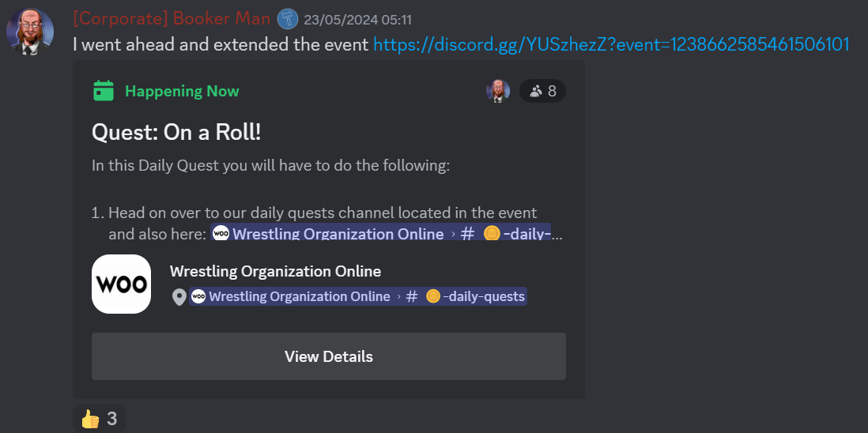Click the WOO server logo
The image size is (868, 433).
click(x=121, y=284)
